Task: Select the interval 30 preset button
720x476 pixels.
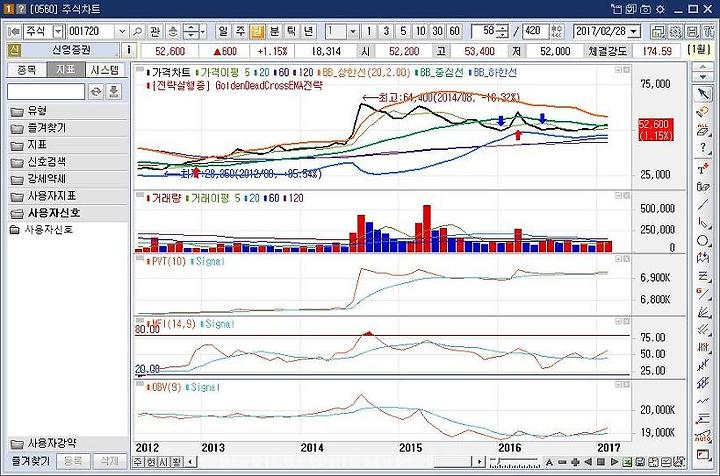Action: click(x=437, y=32)
